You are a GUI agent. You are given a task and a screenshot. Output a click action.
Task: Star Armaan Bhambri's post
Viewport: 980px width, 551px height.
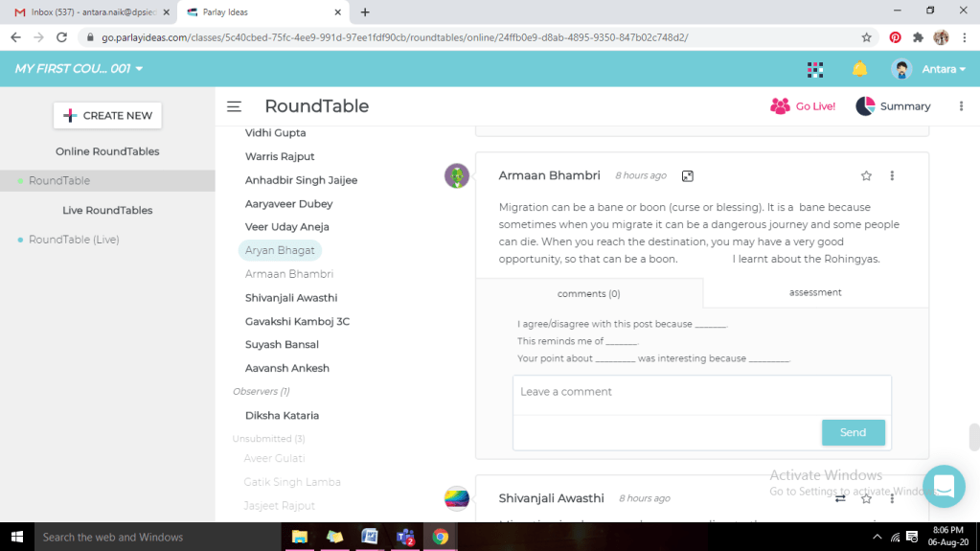tap(866, 175)
